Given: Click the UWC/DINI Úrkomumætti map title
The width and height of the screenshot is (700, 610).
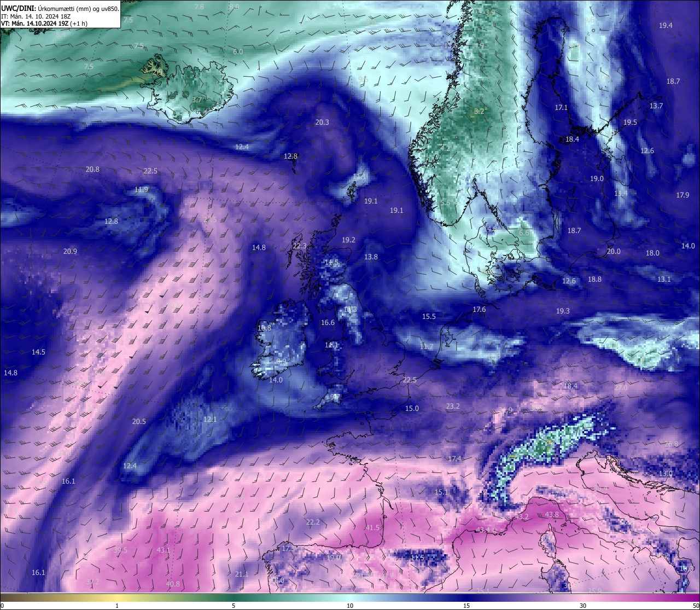Looking at the screenshot, I should coord(60,8).
